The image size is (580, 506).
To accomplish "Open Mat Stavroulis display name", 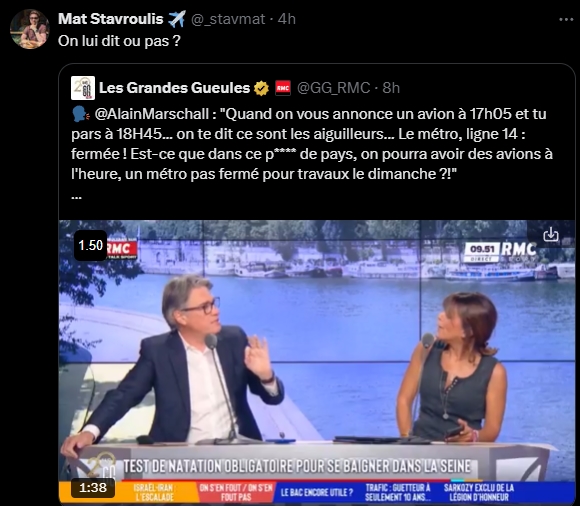I will [111, 19].
